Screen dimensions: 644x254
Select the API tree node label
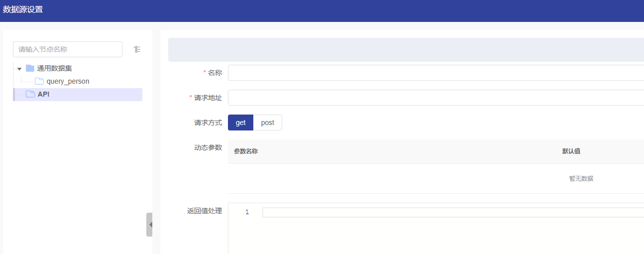(43, 94)
